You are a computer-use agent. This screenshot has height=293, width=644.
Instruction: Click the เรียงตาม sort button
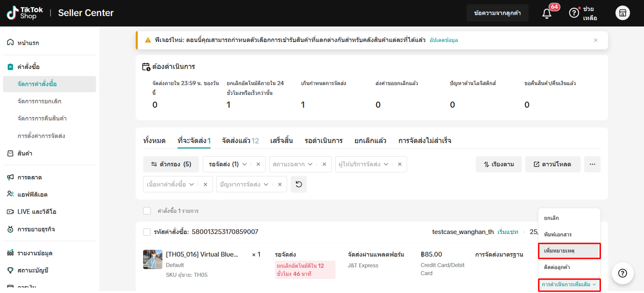click(x=499, y=164)
